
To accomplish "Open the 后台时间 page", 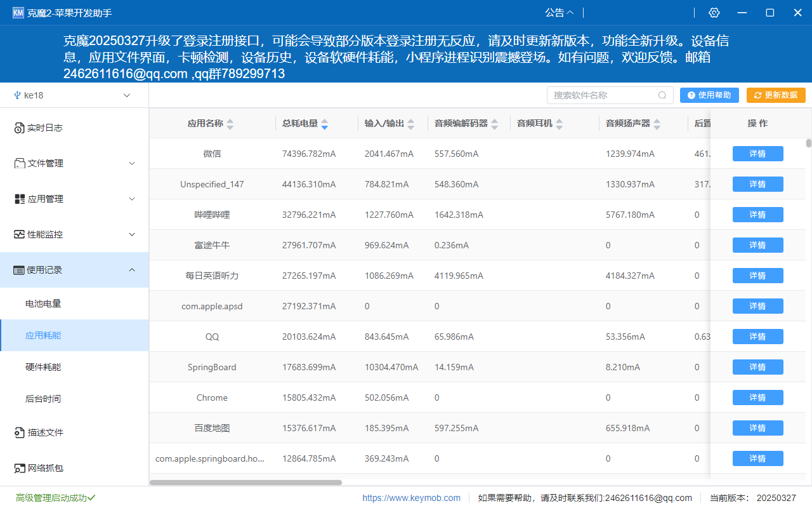I will point(74,399).
